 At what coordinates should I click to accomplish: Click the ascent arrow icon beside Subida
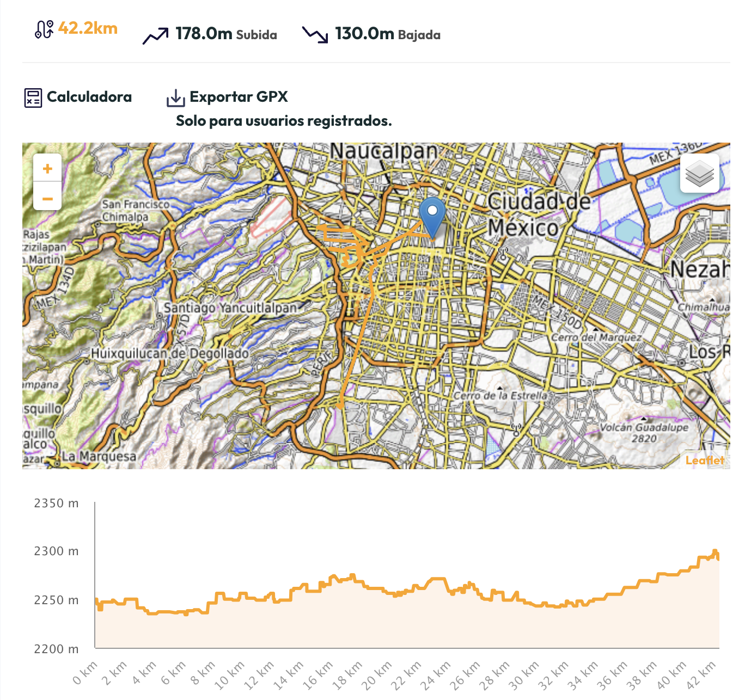pyautogui.click(x=155, y=36)
